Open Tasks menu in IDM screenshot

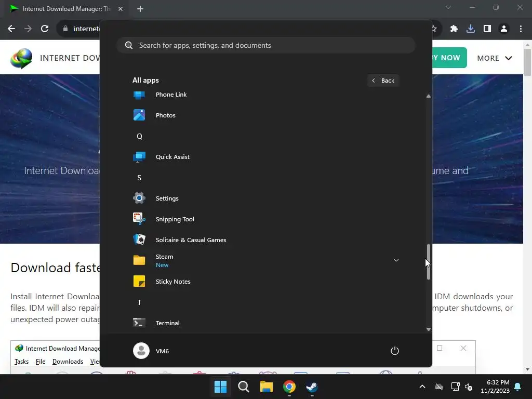[x=21, y=362]
